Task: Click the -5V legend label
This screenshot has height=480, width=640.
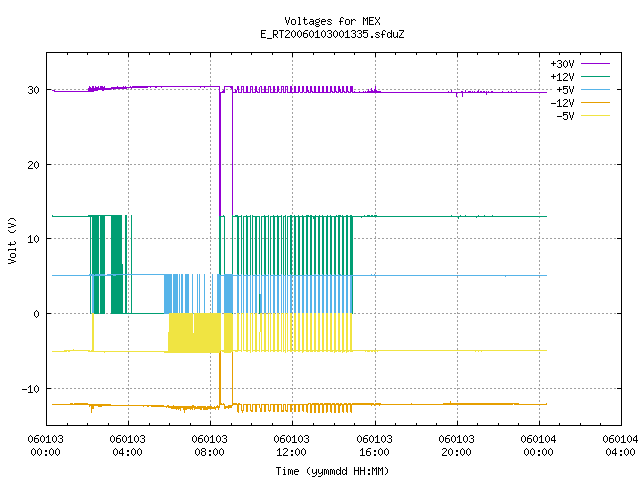Action: click(565, 116)
